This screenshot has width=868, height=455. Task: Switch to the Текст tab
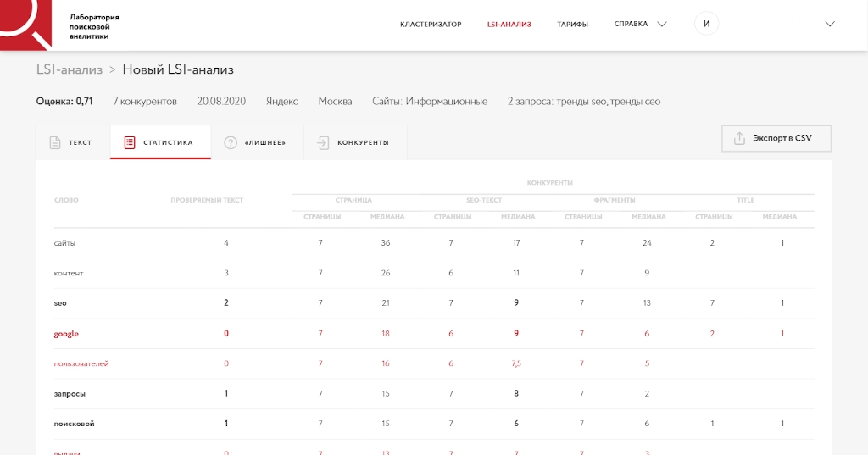(x=73, y=142)
